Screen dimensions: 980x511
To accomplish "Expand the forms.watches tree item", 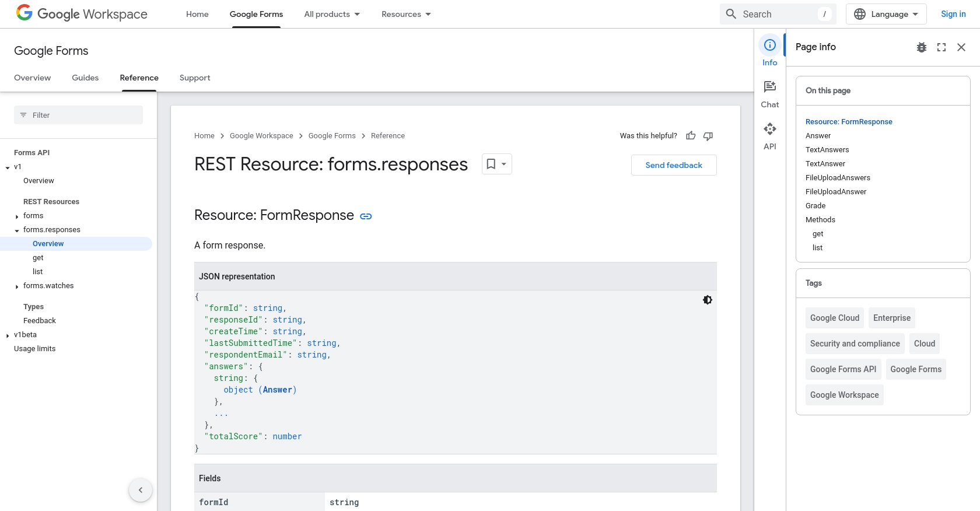I will pyautogui.click(x=17, y=286).
